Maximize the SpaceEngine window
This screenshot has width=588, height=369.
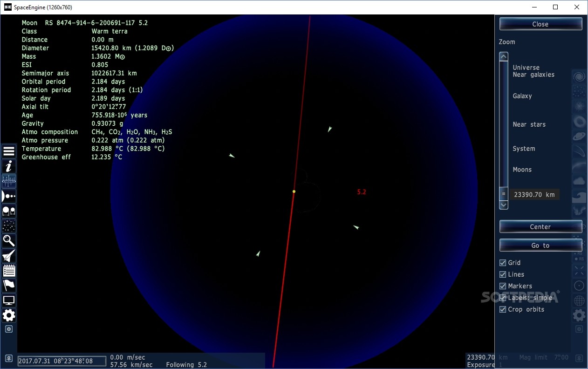pyautogui.click(x=555, y=7)
